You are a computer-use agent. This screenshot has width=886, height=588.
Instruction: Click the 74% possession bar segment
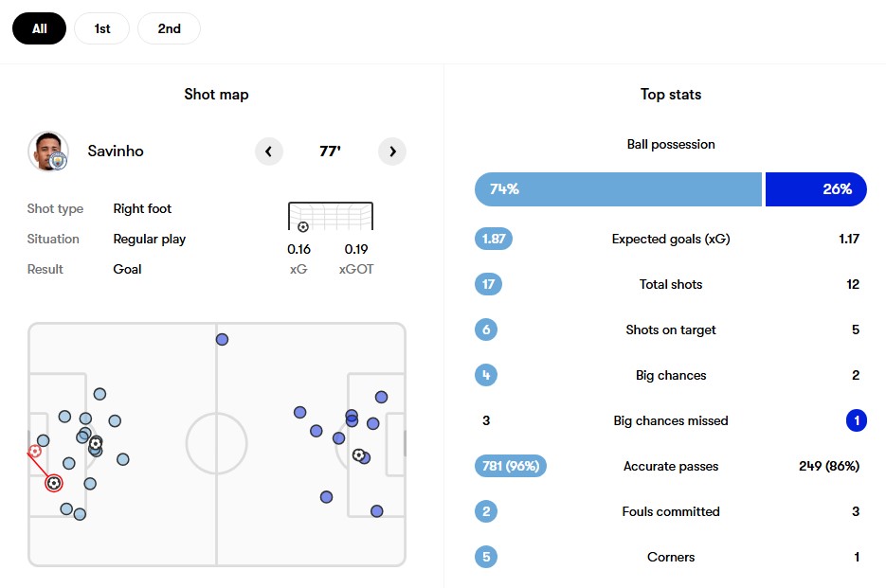point(618,189)
